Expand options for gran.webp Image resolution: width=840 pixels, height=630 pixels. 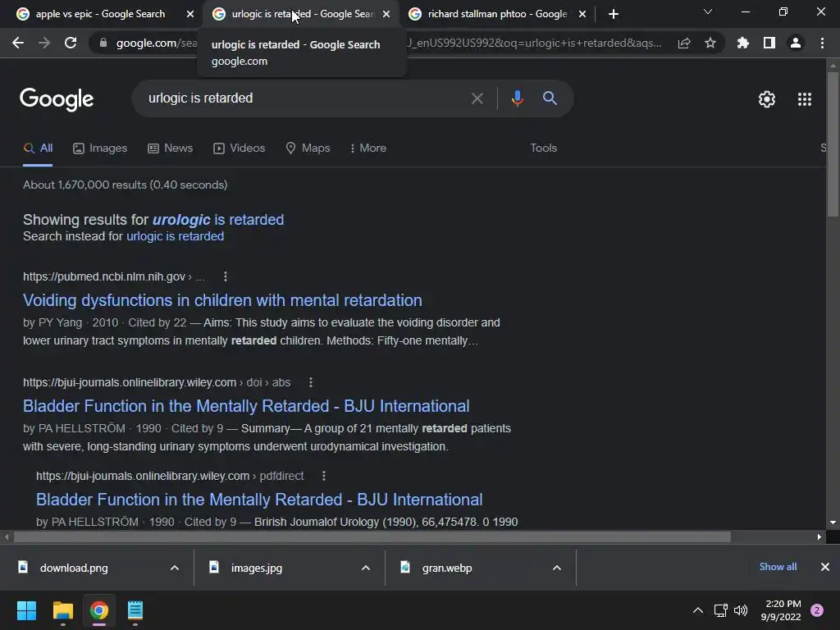(557, 568)
